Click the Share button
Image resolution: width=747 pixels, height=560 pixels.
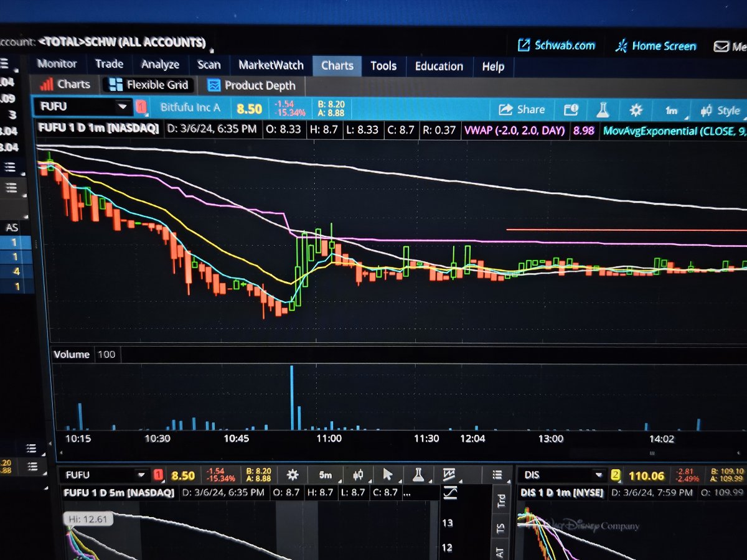coord(522,110)
